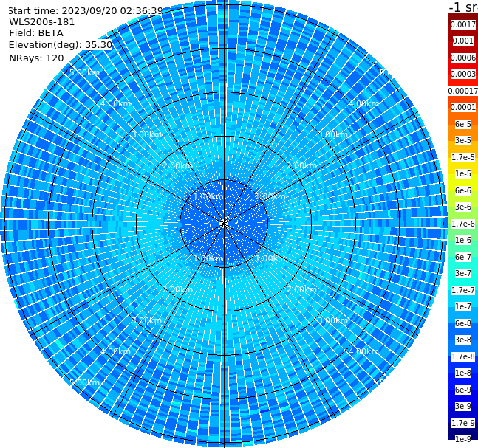Click the lower-right 2.00km ring label
The width and height of the screenshot is (478, 448).
(x=301, y=289)
